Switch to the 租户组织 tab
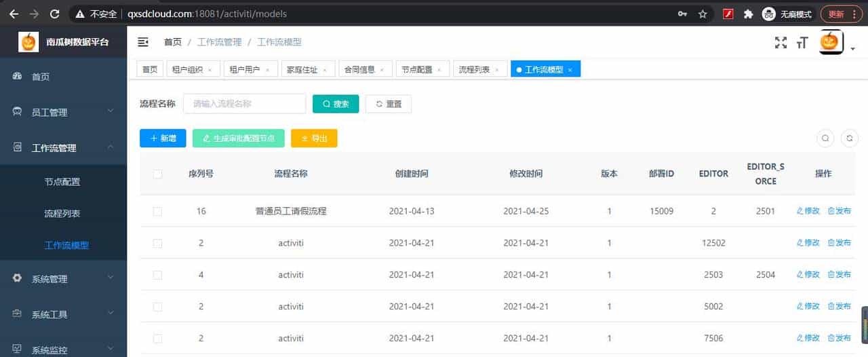 coord(193,69)
